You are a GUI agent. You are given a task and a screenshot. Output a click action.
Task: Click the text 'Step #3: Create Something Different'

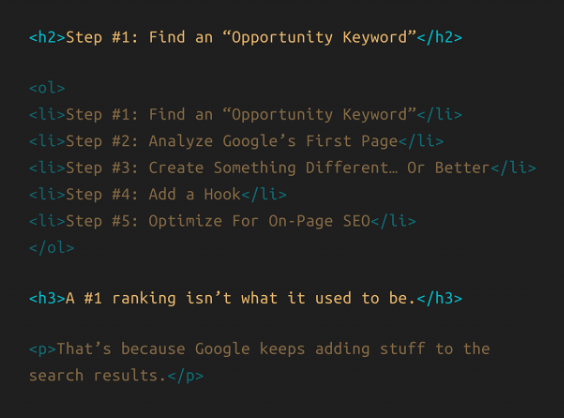(x=232, y=168)
